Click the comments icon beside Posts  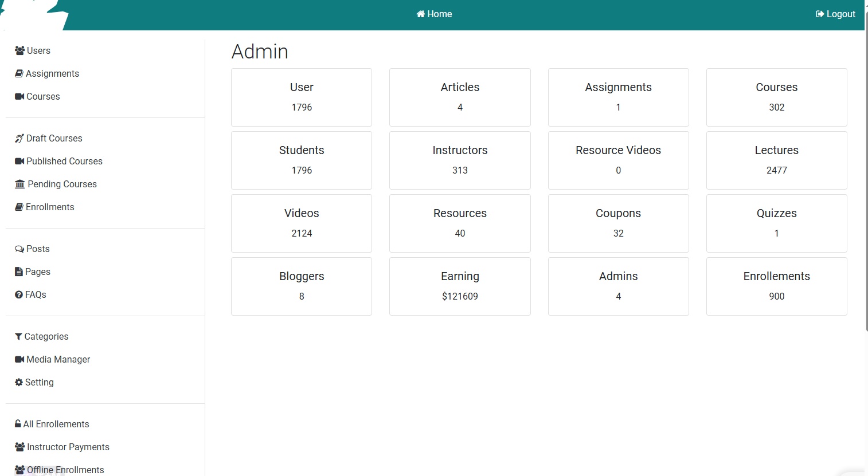[x=19, y=249]
